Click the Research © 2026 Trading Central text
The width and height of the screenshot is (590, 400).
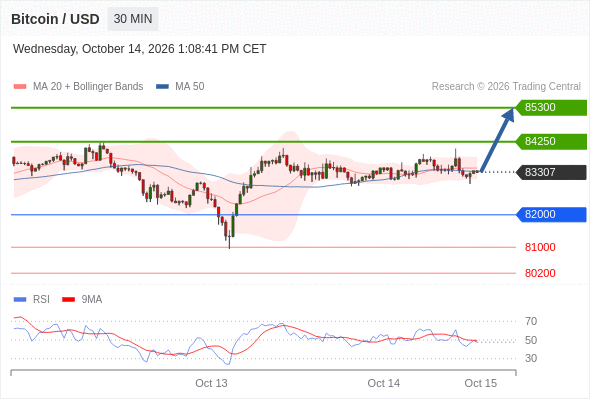[506, 87]
